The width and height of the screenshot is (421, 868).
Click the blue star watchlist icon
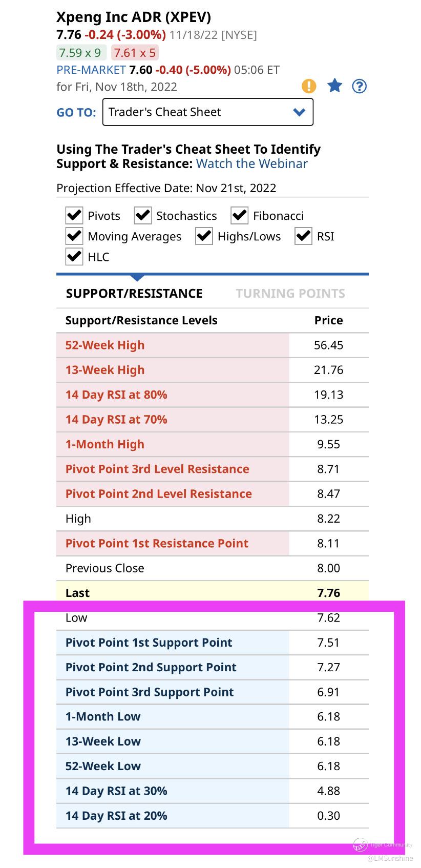click(x=334, y=86)
